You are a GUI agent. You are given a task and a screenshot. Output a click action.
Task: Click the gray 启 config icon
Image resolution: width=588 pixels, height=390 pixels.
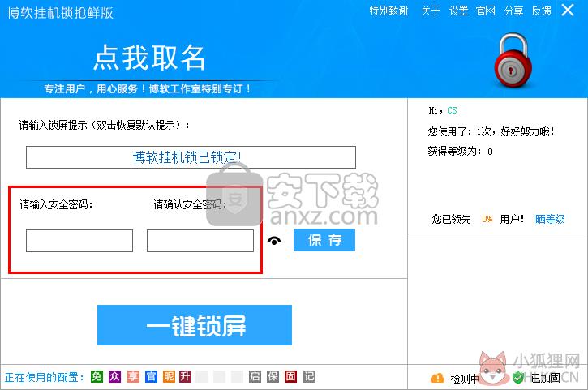click(255, 376)
